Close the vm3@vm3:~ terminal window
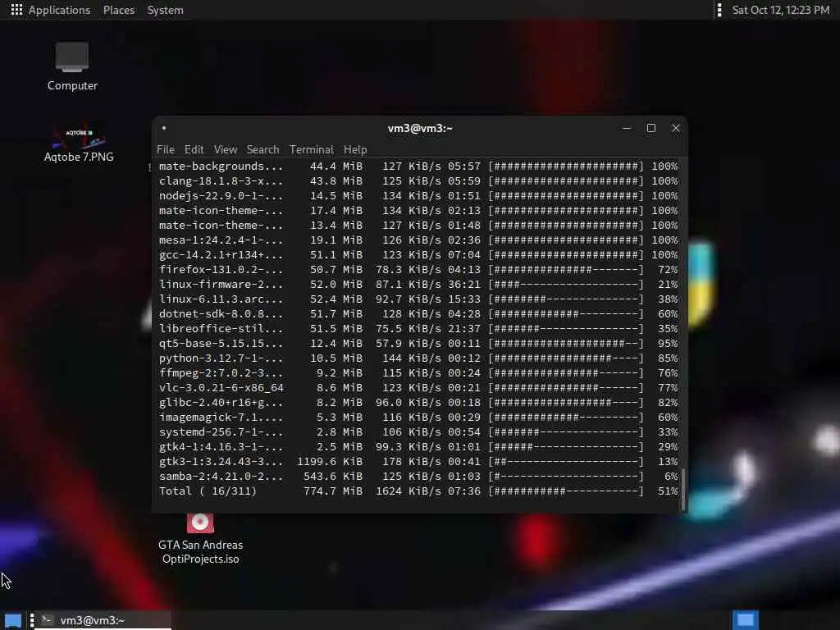Viewport: 840px width, 630px height. 676,128
